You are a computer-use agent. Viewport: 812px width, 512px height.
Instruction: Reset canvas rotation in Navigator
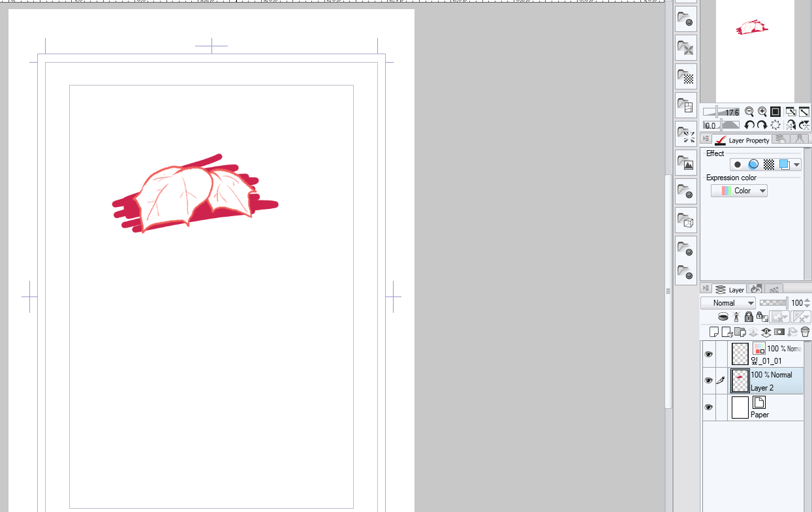(775, 125)
